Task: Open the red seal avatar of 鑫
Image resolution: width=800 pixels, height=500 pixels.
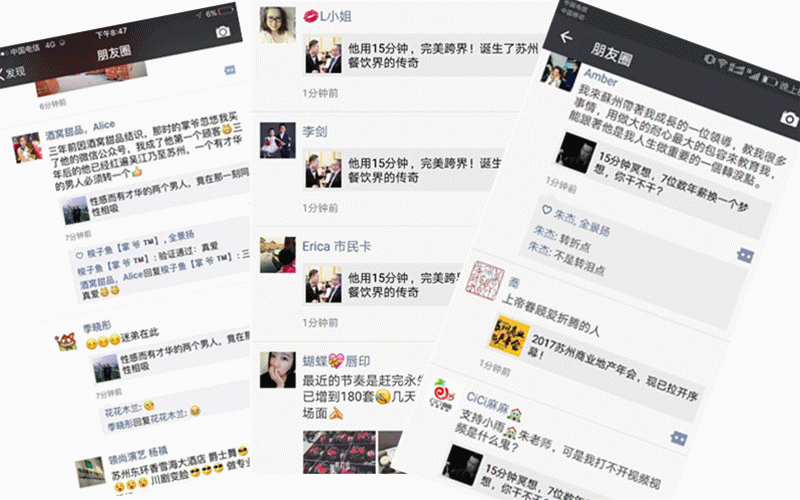Action: click(484, 280)
